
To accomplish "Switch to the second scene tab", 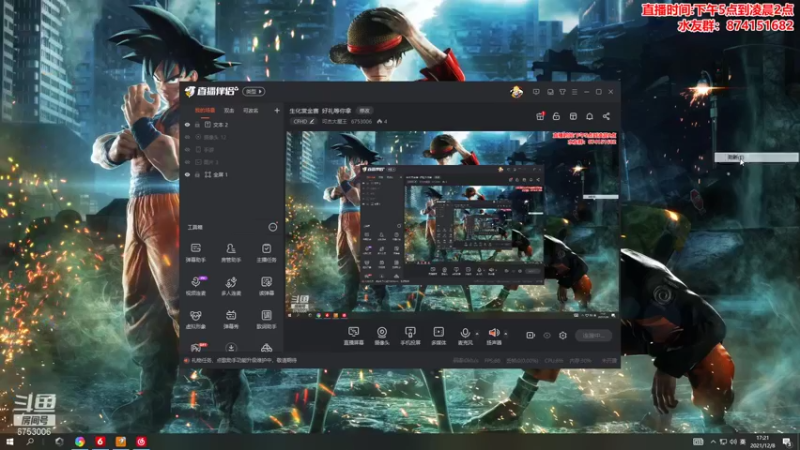I will click(229, 110).
